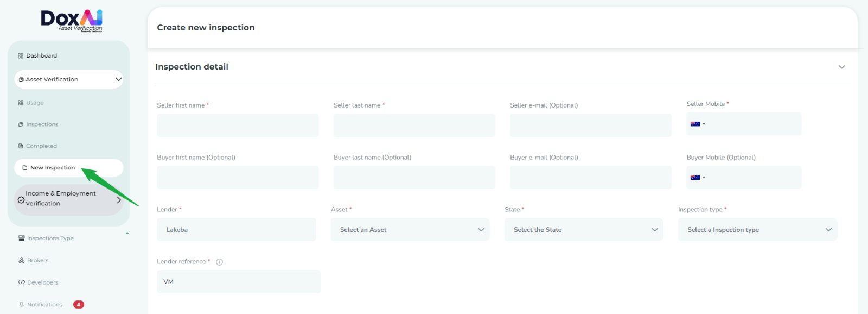Collapse the Asset Verification menu
The image size is (868, 314).
point(118,79)
